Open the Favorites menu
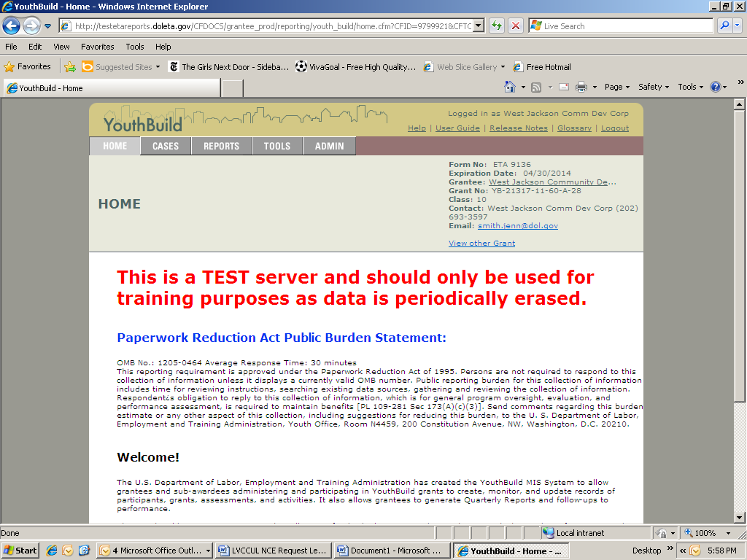Viewport: 747px width, 560px height. point(98,47)
